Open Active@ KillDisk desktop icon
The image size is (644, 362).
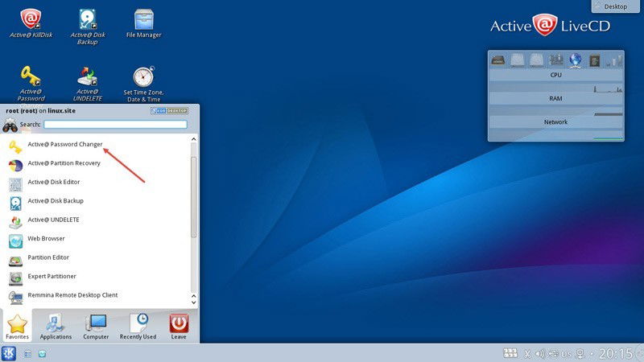31,23
